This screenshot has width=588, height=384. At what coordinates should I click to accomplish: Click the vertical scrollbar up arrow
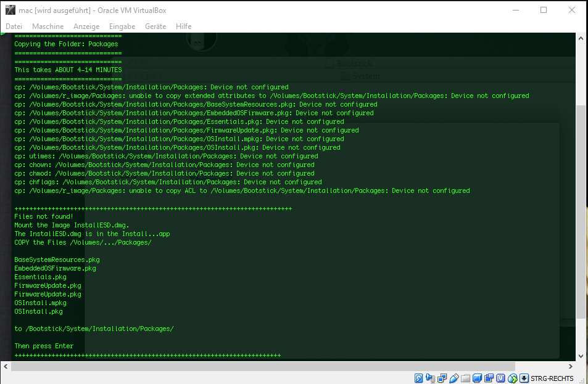click(581, 38)
